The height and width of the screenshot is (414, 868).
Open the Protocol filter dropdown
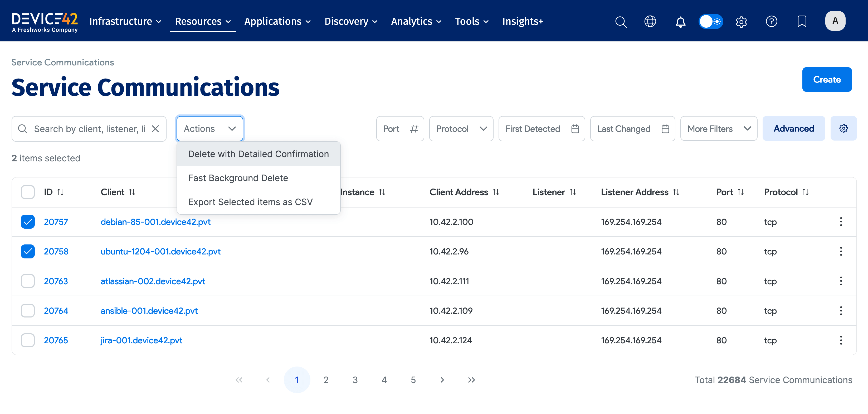[x=461, y=128]
